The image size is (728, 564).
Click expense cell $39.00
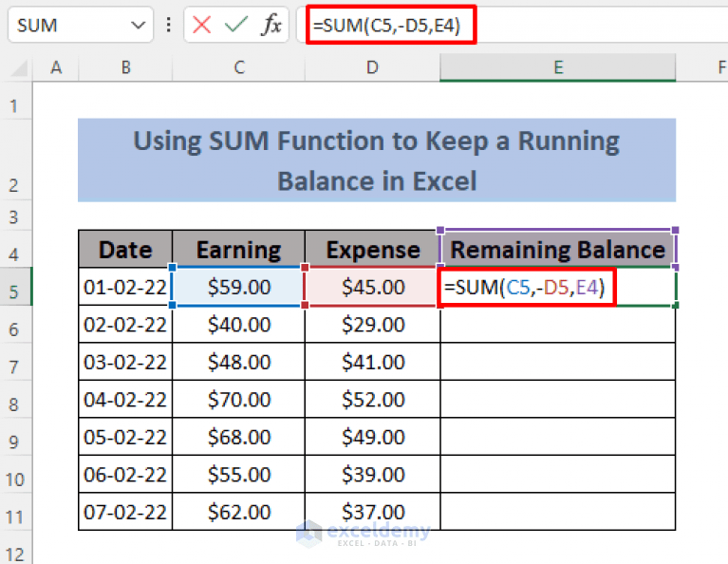[372, 475]
